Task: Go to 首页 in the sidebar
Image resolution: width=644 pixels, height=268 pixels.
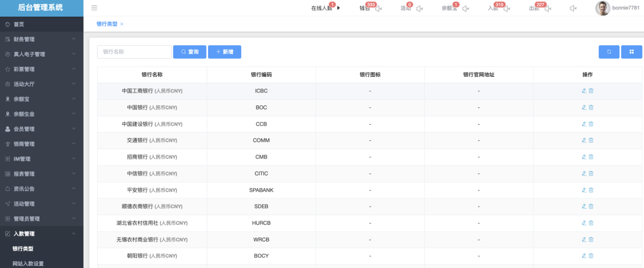Action: pos(19,24)
